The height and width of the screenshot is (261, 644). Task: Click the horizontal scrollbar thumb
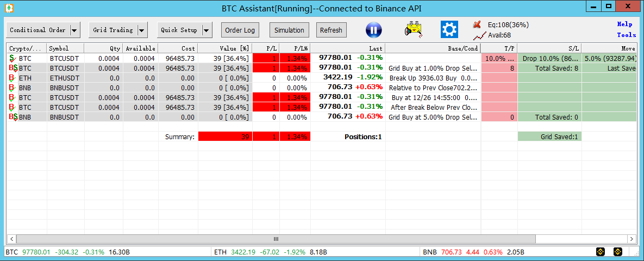pyautogui.click(x=276, y=239)
